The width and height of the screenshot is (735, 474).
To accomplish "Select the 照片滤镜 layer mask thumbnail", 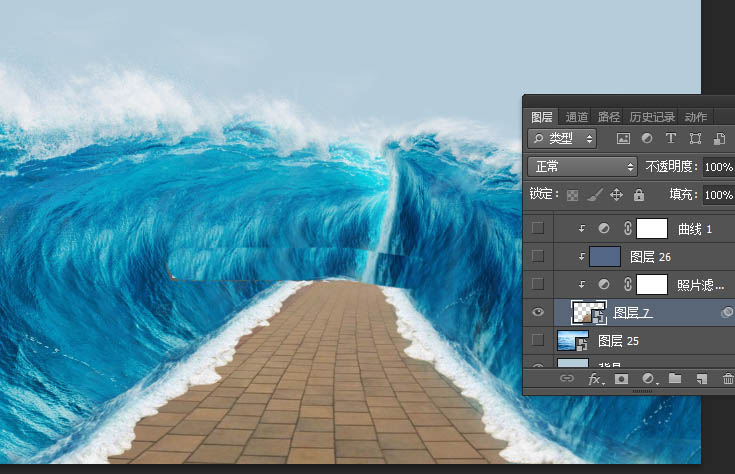I will (652, 285).
